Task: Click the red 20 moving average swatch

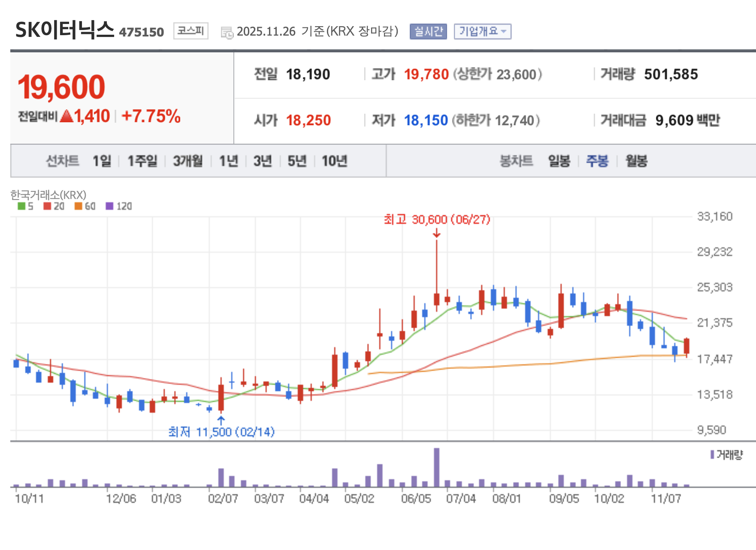Action: coord(47,206)
